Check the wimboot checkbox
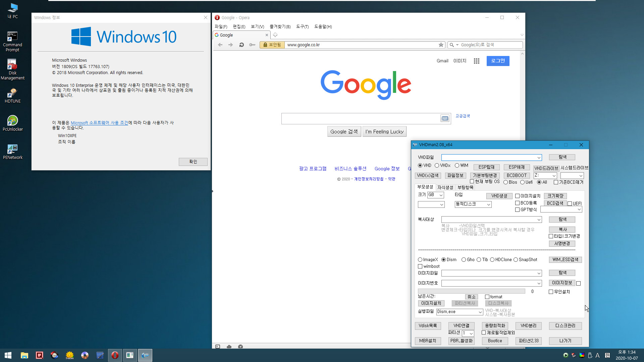 tap(429, 266)
